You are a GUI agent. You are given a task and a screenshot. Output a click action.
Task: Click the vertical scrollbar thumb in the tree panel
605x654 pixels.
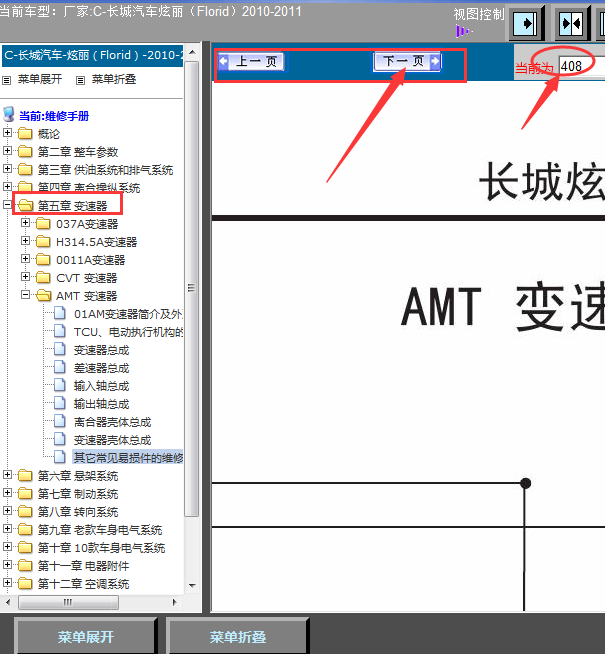point(192,289)
